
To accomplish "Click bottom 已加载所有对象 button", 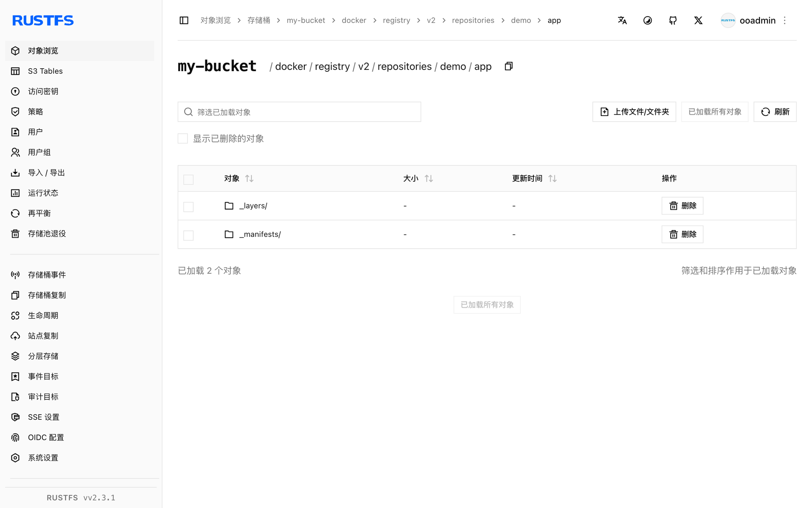I will point(487,305).
